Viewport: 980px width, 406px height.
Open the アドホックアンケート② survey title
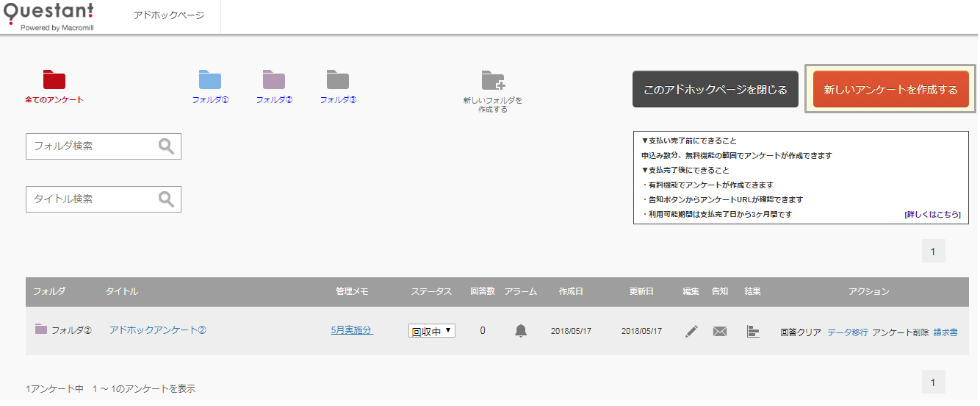158,330
